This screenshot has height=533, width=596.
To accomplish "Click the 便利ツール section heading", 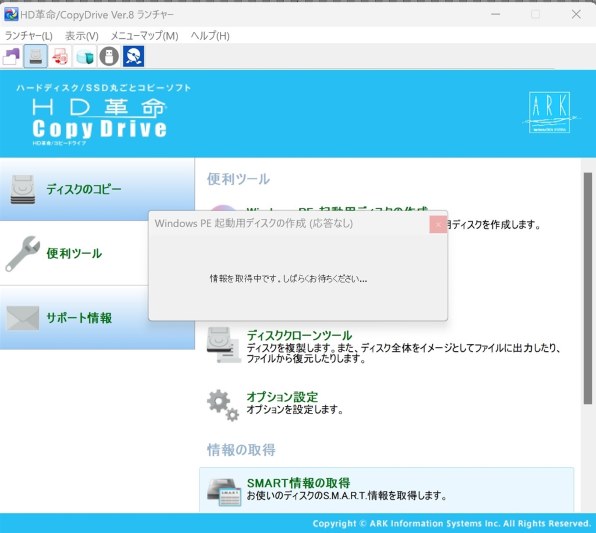I will click(238, 179).
